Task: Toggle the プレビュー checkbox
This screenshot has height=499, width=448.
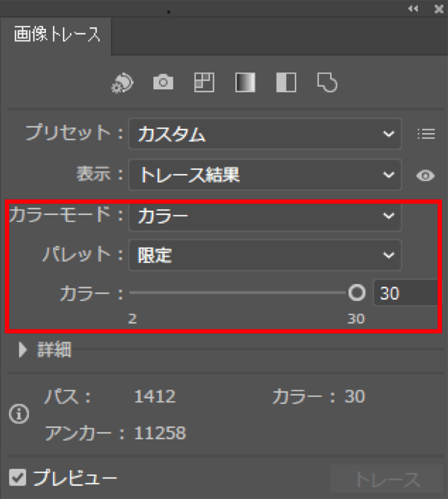Action: pos(17,478)
